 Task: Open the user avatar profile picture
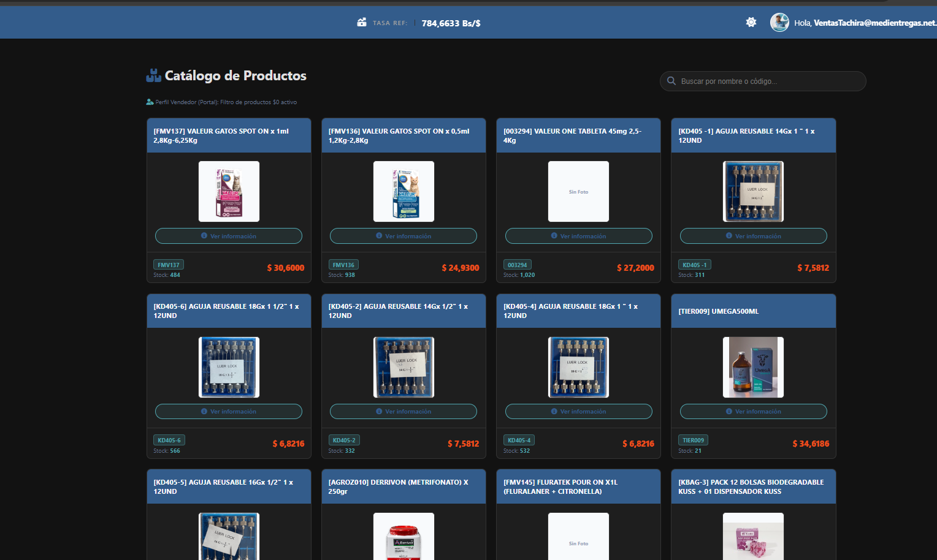pos(779,23)
